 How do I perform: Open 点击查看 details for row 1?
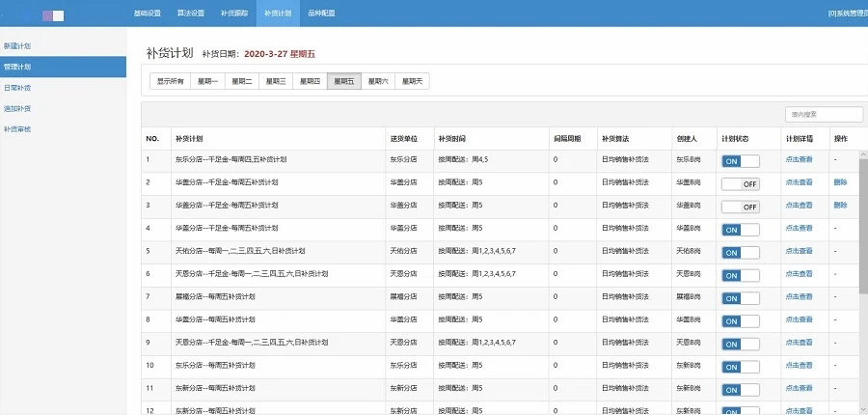[799, 159]
